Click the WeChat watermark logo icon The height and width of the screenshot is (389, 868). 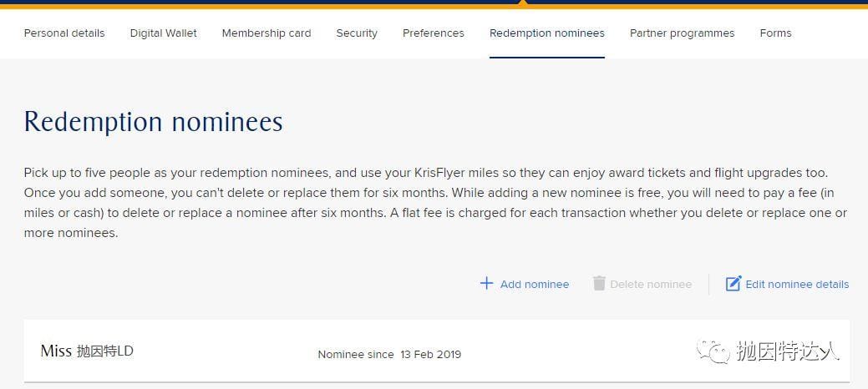[x=713, y=351]
